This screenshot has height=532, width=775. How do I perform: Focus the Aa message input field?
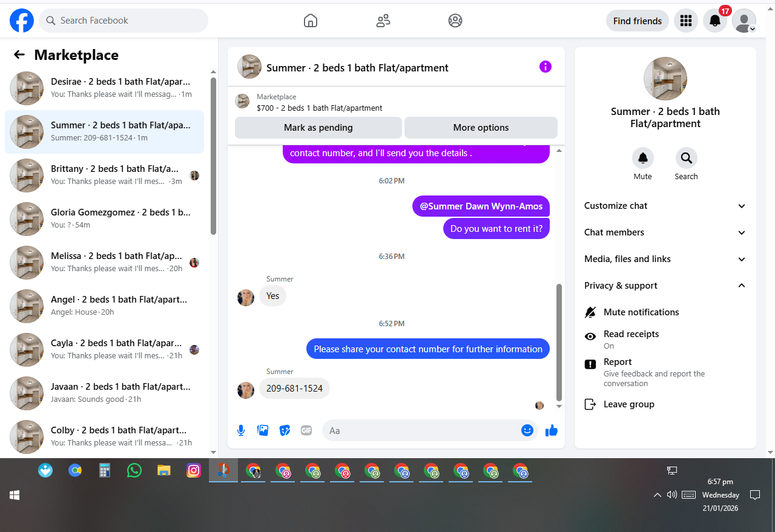tap(423, 430)
